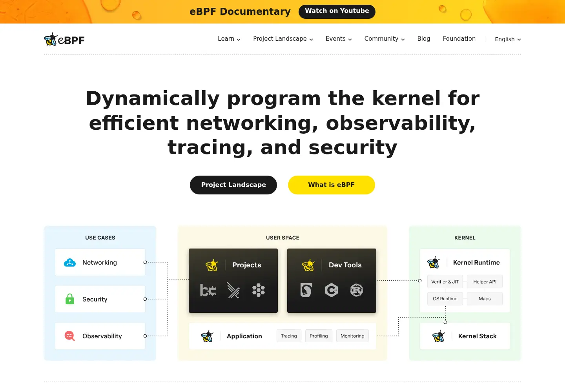
Task: Click the Cilium hexagon-cluster project icon
Action: pyautogui.click(x=259, y=290)
